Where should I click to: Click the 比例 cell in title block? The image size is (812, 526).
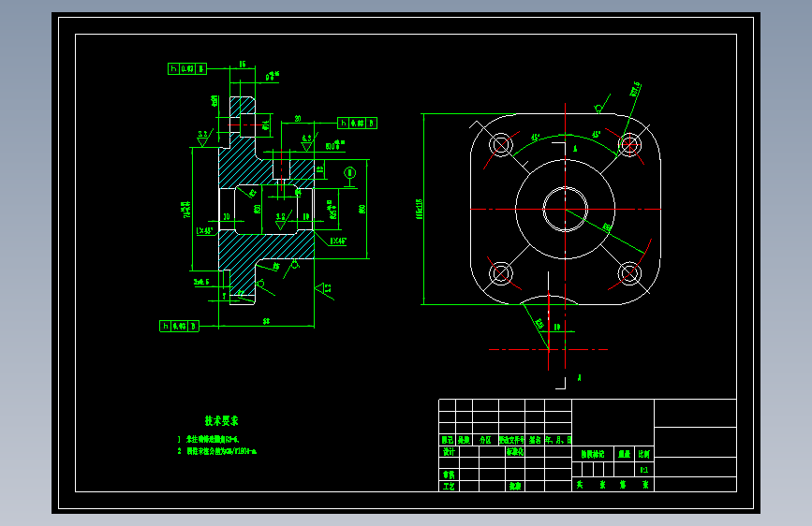click(x=643, y=454)
